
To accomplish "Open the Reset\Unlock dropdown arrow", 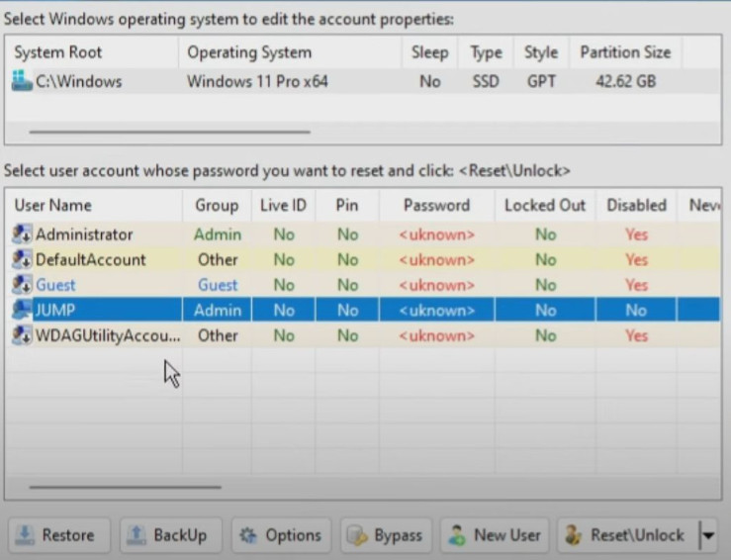I will [708, 535].
